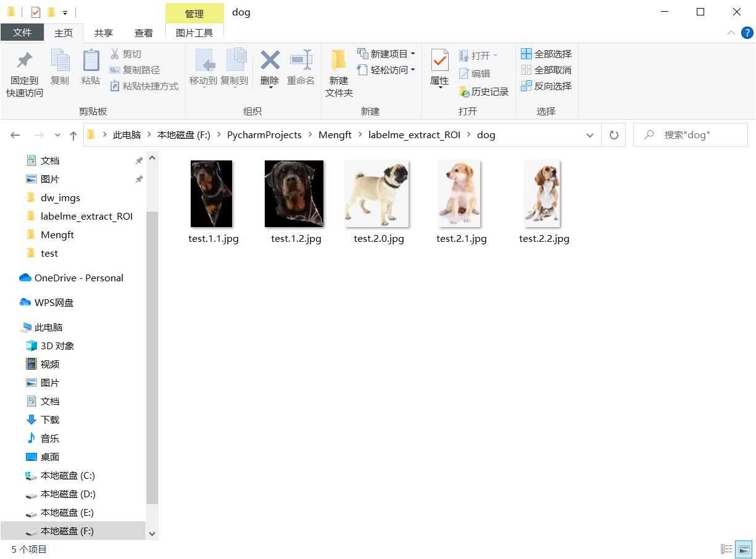Open the 文件 (File) menu tab
The image size is (756, 559).
click(22, 33)
